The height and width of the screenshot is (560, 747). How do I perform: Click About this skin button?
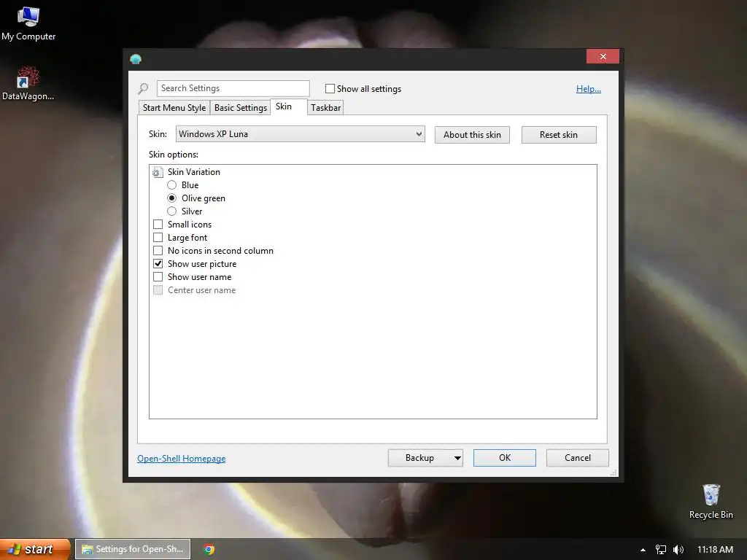tap(472, 135)
